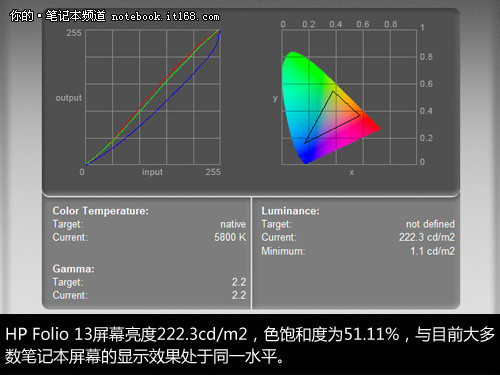Click the current luminance "222.3 cd/m2"

427,237
